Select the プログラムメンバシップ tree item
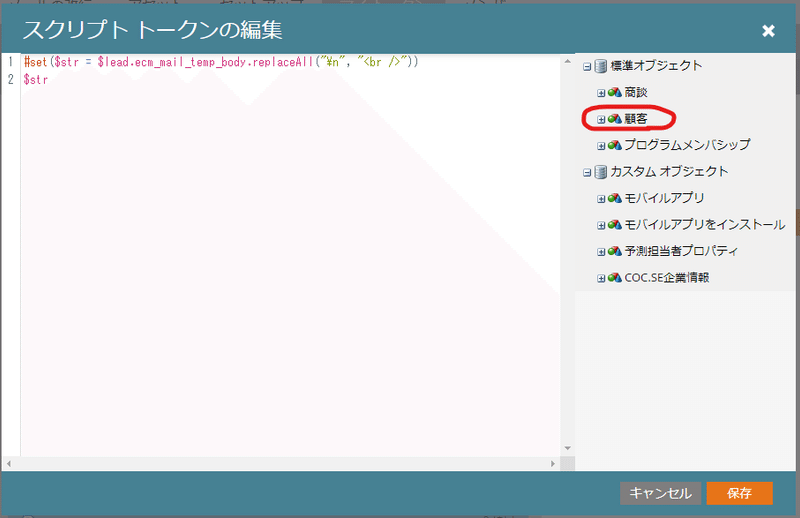 pyautogui.click(x=687, y=145)
